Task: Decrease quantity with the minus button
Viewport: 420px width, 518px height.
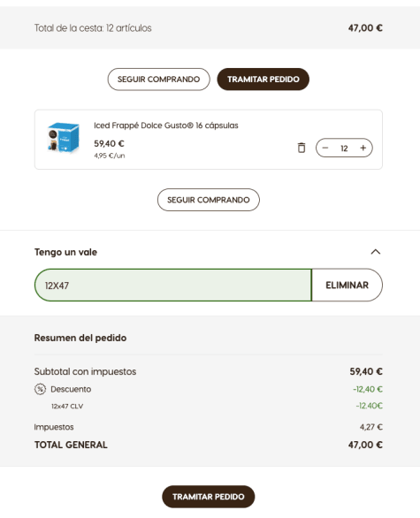Action: pos(325,148)
